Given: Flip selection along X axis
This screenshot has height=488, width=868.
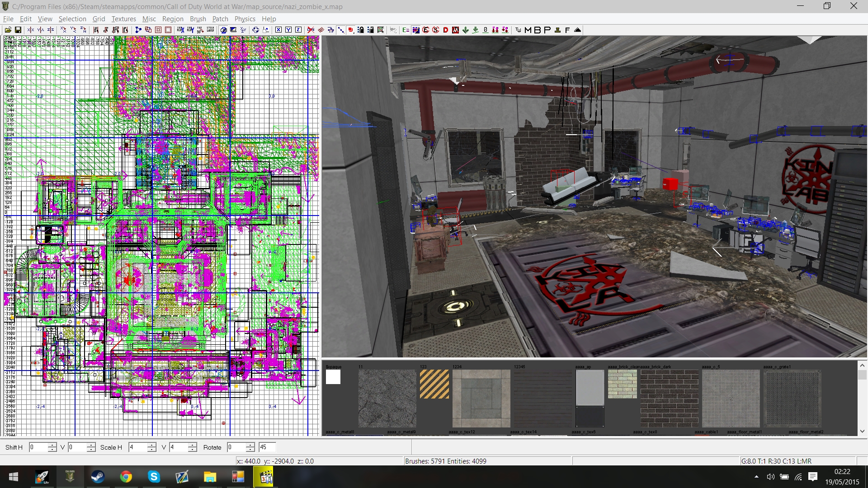Looking at the screenshot, I should [31, 30].
